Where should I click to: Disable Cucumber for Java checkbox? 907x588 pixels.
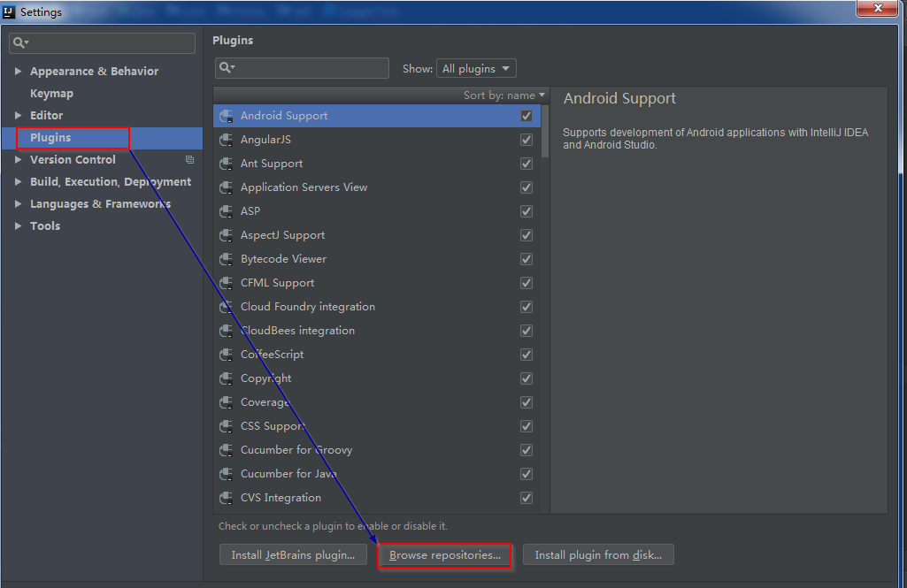coord(527,474)
